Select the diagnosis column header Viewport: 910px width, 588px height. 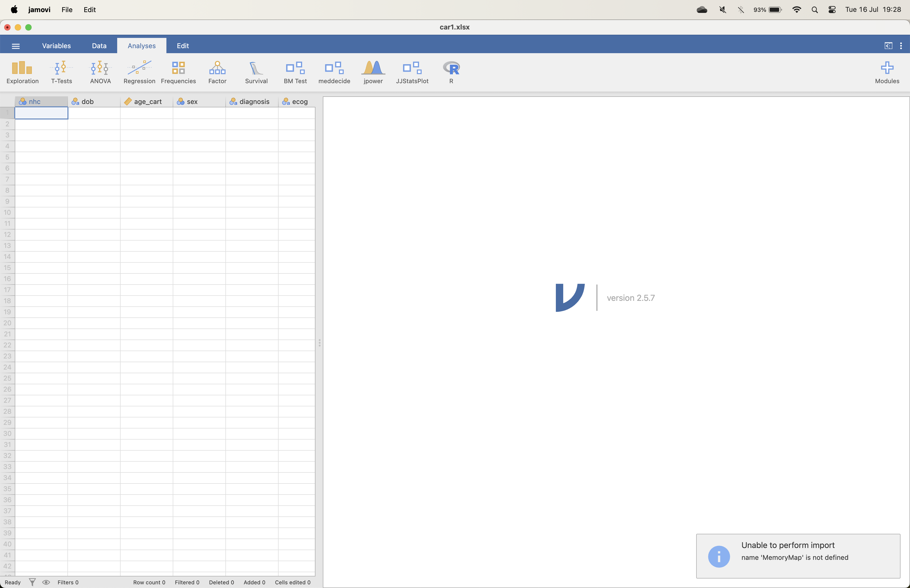click(252, 102)
